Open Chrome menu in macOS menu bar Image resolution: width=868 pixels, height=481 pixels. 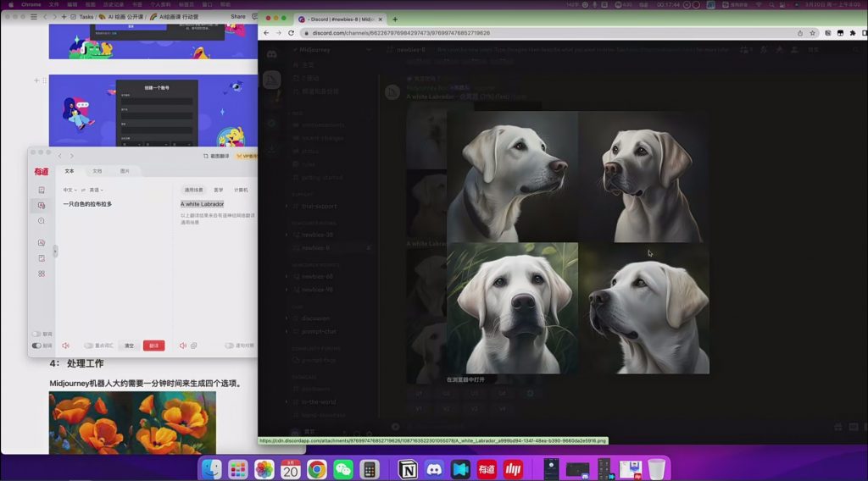(x=31, y=4)
